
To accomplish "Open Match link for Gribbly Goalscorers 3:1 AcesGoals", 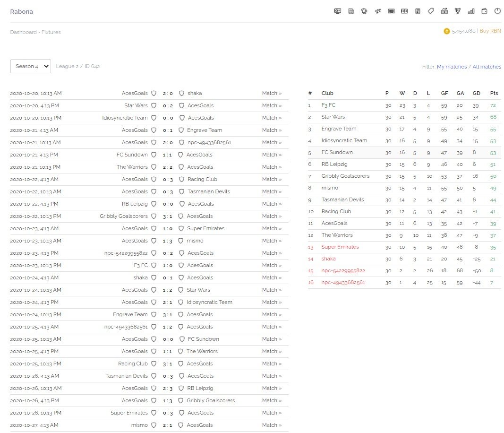I will tap(272, 216).
